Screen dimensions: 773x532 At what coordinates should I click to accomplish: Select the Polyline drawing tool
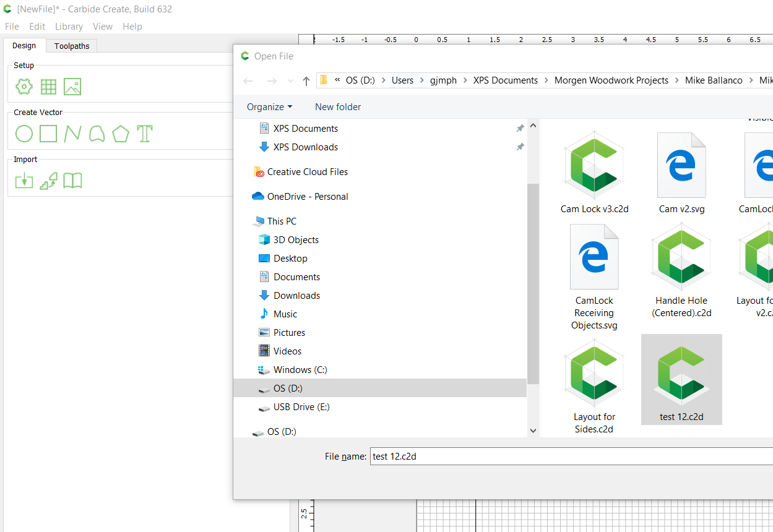tap(72, 134)
